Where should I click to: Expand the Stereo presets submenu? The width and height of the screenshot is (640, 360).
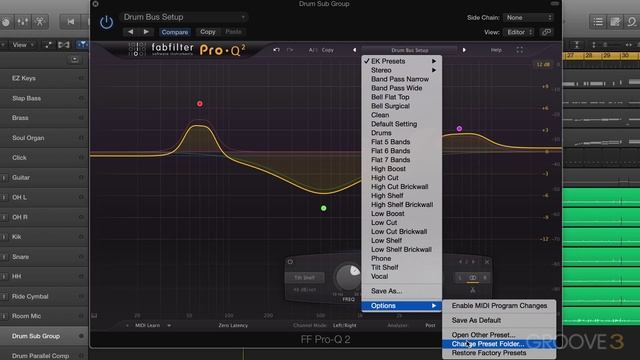[x=401, y=70]
